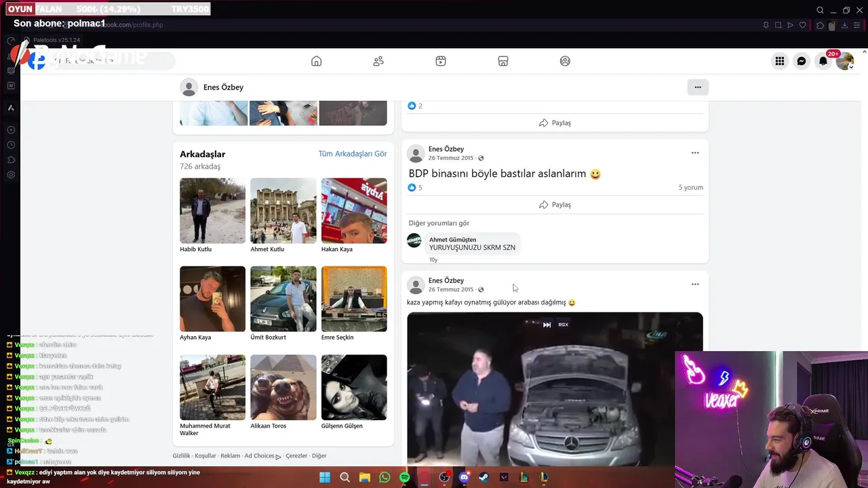
Task: Open Ümit Bozkurt friend photo
Action: pos(283,299)
